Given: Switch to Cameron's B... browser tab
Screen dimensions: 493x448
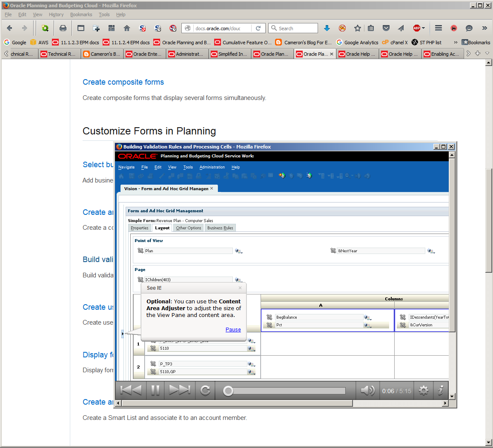Looking at the screenshot, I should coord(102,54).
